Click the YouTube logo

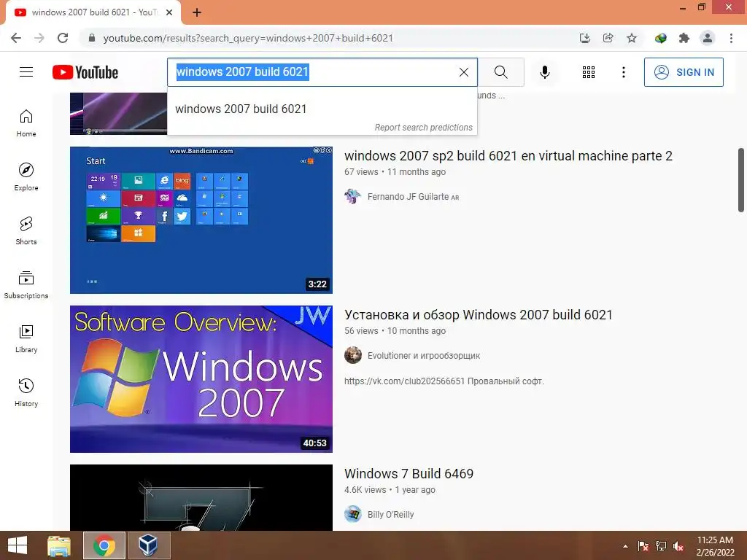pyautogui.click(x=85, y=72)
